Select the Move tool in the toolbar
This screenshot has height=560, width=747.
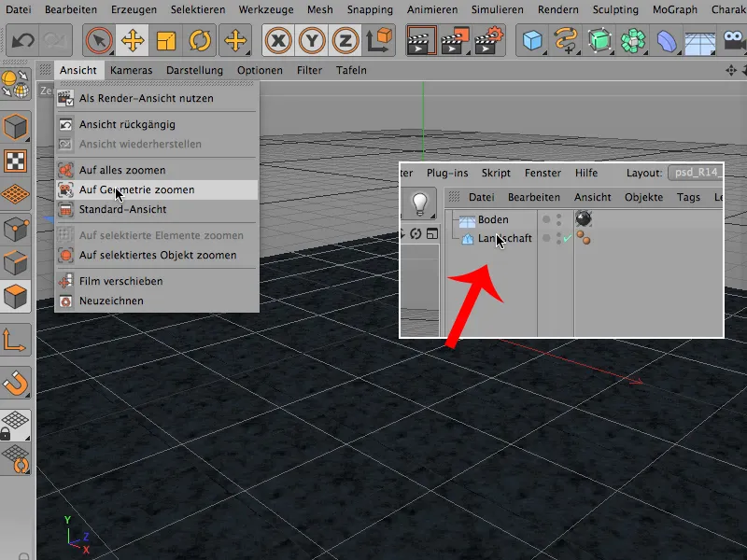coord(132,41)
